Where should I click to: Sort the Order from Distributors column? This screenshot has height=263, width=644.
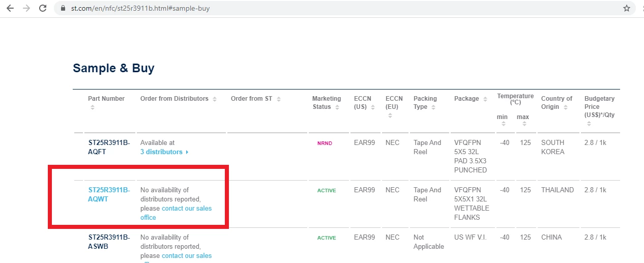tap(215, 99)
